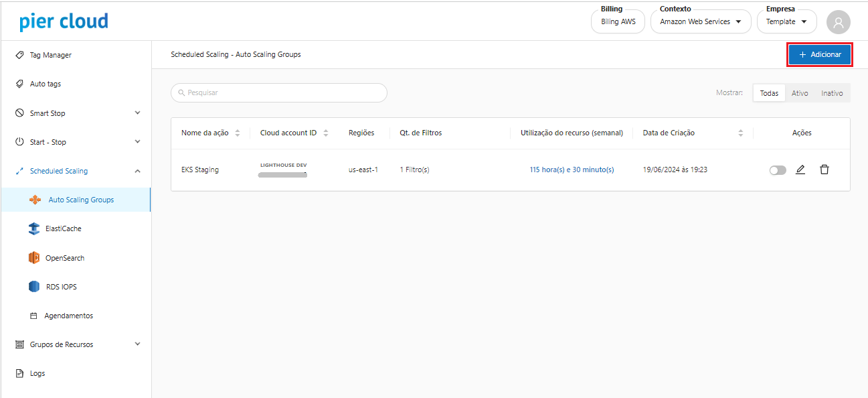Go to Agendamentos calendar item

click(68, 316)
